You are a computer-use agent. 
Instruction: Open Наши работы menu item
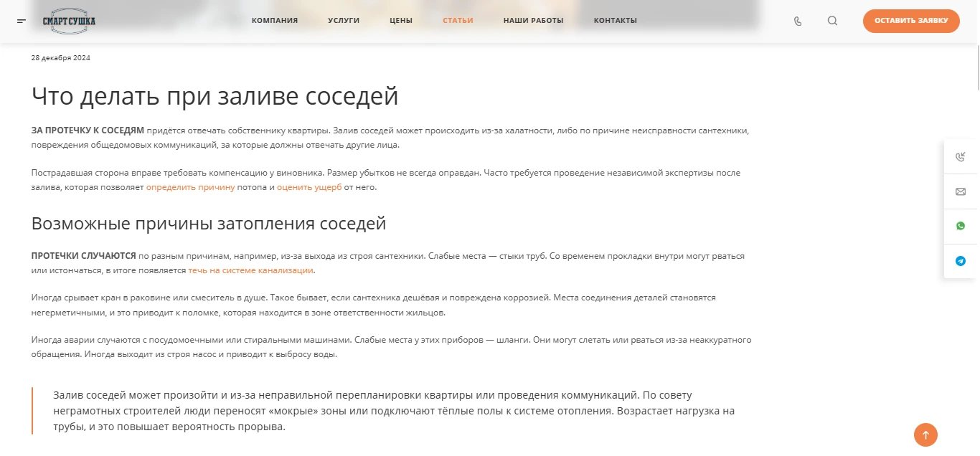(x=533, y=21)
